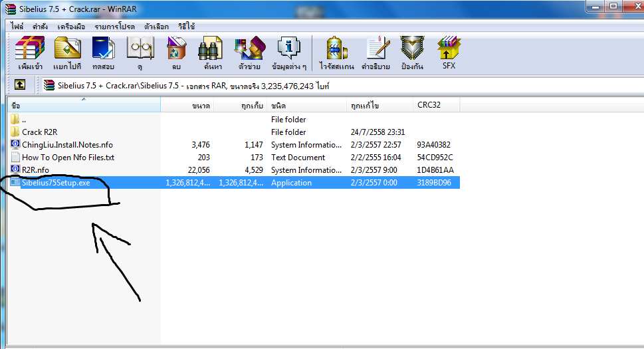
Task: Click packed size value 4,529
Action: pos(253,170)
